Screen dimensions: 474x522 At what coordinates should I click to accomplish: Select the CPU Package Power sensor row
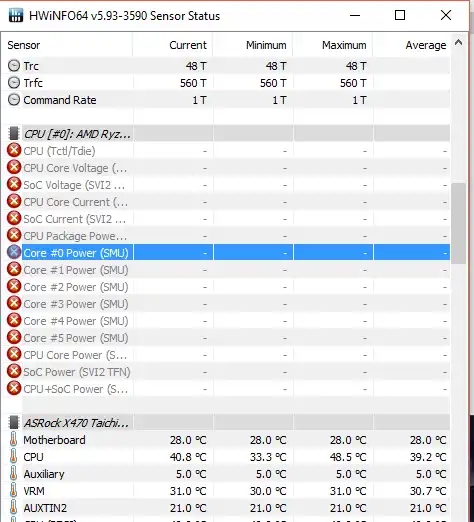pyautogui.click(x=228, y=236)
